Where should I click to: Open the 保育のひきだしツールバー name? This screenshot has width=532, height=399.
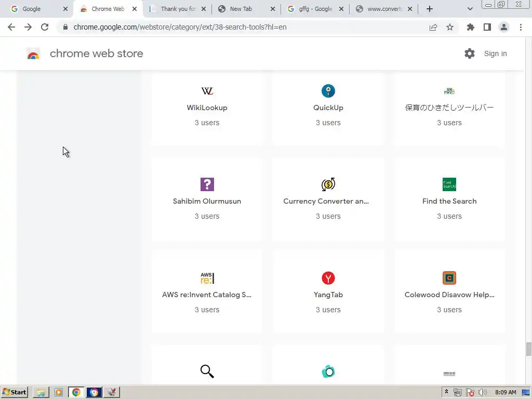[449, 108]
